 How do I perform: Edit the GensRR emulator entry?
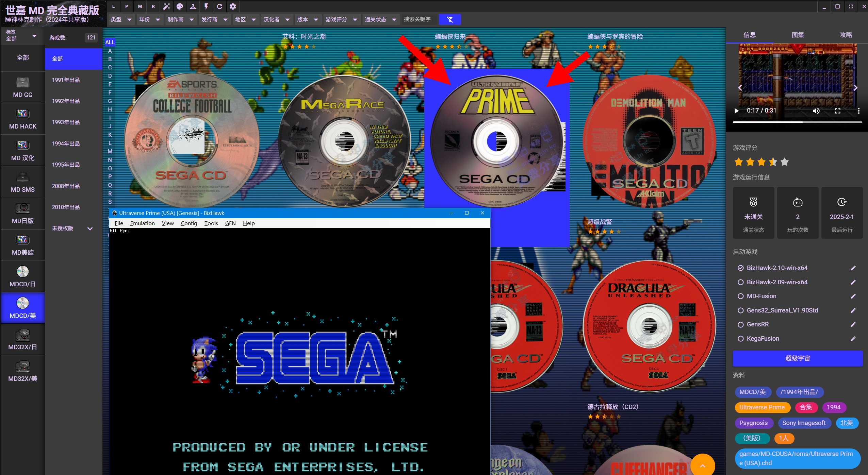(x=853, y=324)
